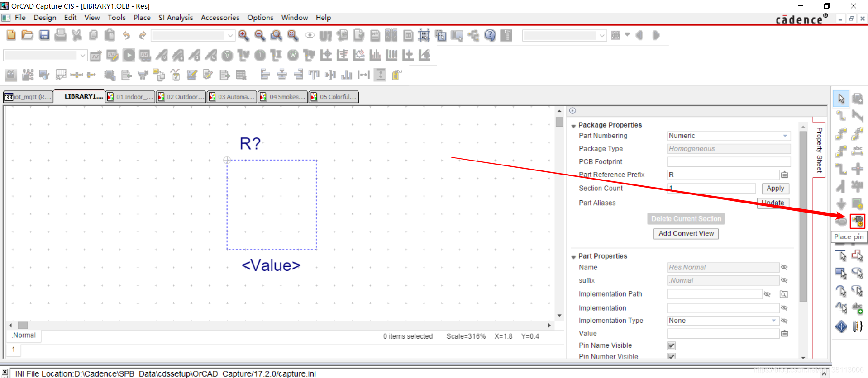Image resolution: width=868 pixels, height=378 pixels.
Task: Select the Place pin tool
Action: click(x=857, y=221)
